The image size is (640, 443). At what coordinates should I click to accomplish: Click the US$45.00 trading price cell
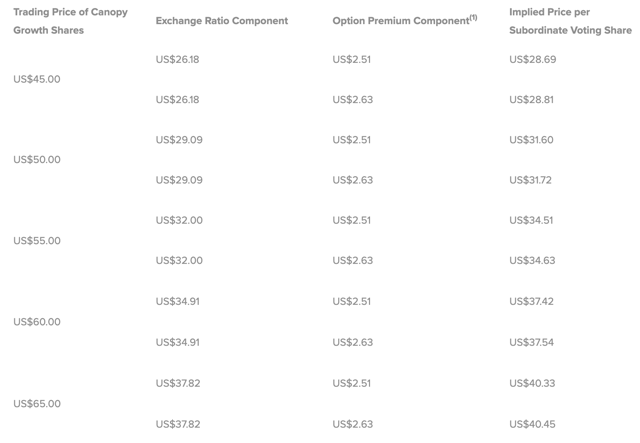pos(37,79)
